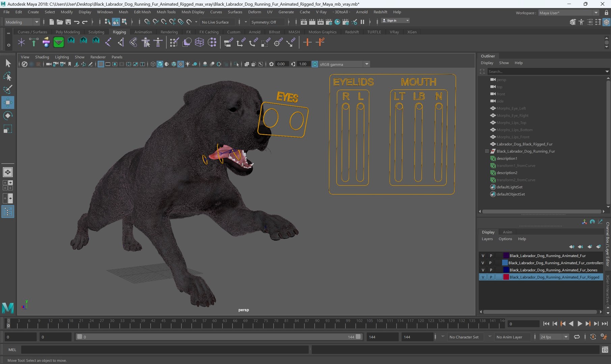Click the auto keyframe toggle icon
The image size is (611, 364).
tap(593, 337)
